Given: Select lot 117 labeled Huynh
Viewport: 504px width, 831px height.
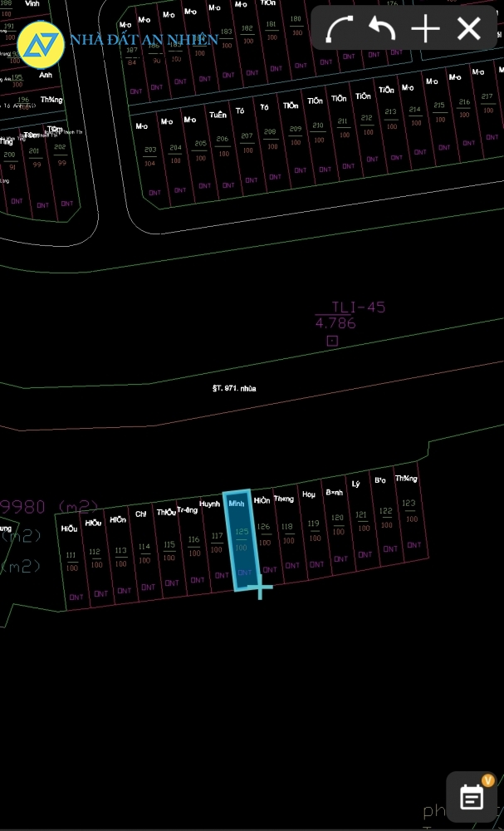Looking at the screenshot, I should [217, 542].
